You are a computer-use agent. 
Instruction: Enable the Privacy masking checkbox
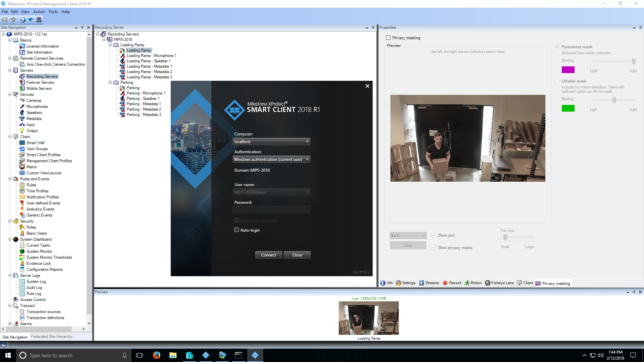(x=388, y=38)
